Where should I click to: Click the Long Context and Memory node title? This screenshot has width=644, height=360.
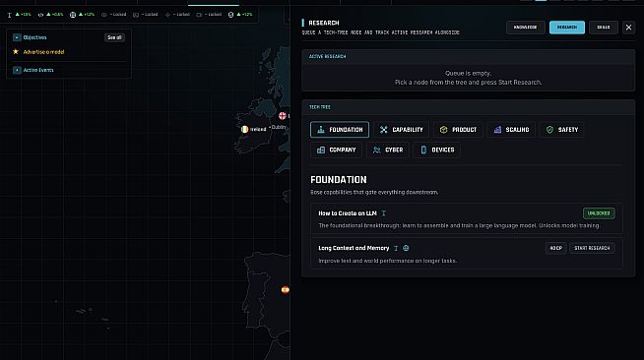(354, 248)
